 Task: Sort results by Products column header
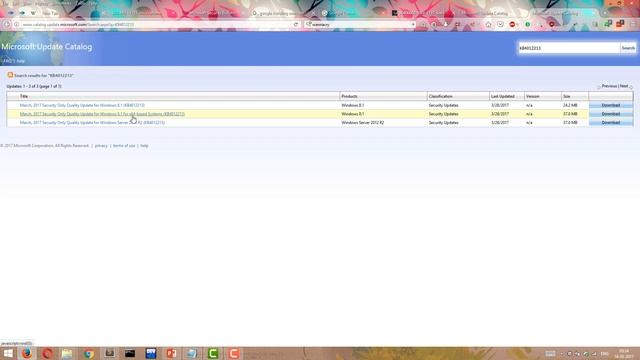pos(349,96)
